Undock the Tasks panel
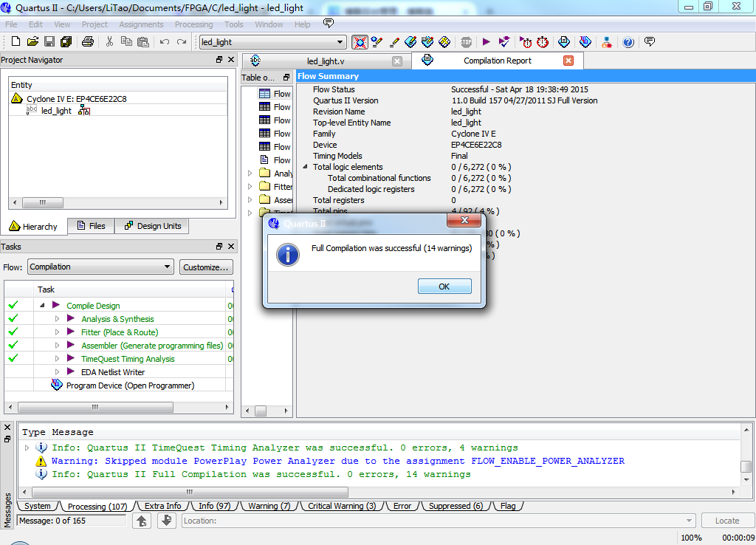756x545 pixels. pos(219,246)
